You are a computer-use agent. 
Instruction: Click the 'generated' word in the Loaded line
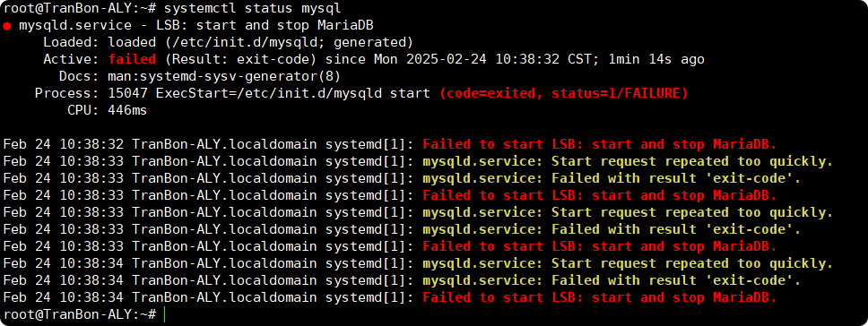point(369,43)
